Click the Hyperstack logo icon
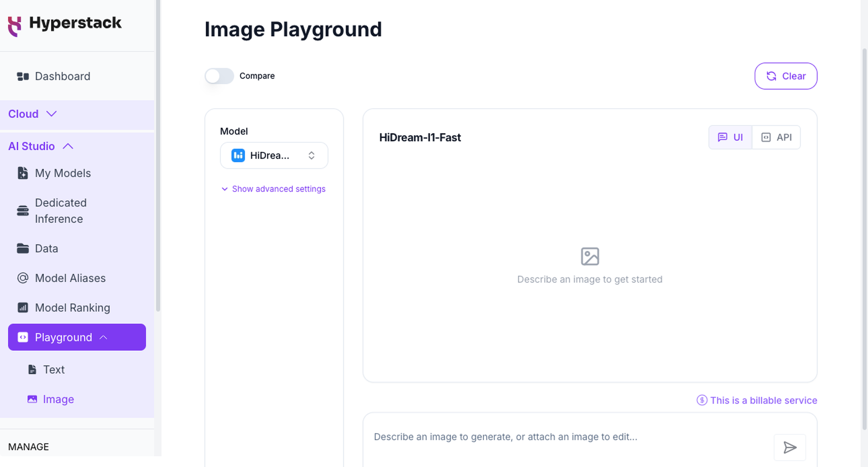Image resolution: width=868 pixels, height=467 pixels. click(x=15, y=26)
